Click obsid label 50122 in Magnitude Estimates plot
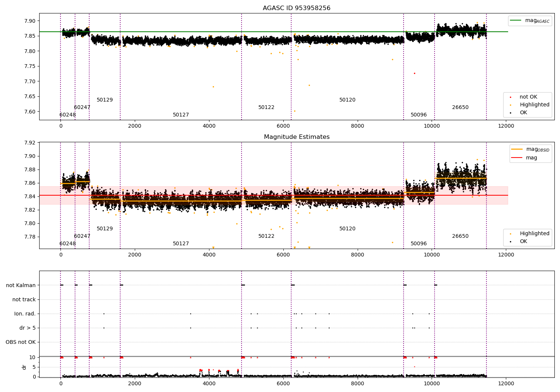Image resolution: width=560 pixels, height=392 pixels. [x=267, y=236]
